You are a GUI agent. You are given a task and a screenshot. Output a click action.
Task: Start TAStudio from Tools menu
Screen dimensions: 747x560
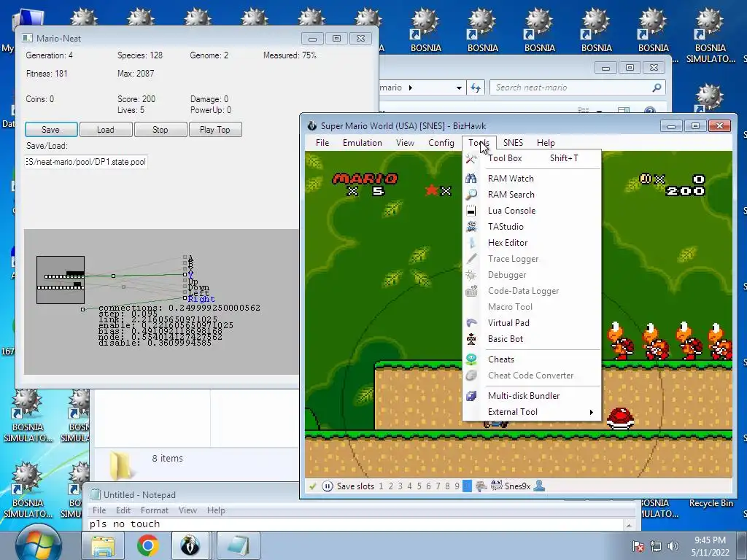click(x=532, y=227)
